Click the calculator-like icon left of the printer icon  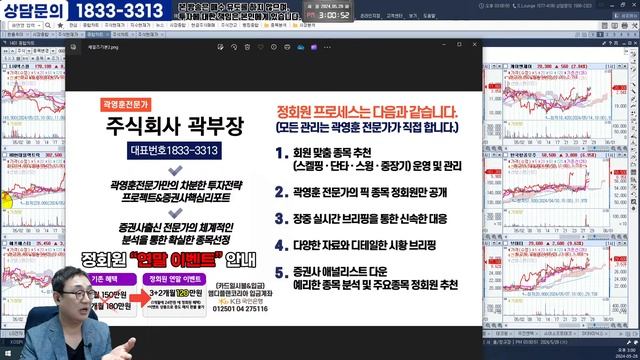coord(604,25)
